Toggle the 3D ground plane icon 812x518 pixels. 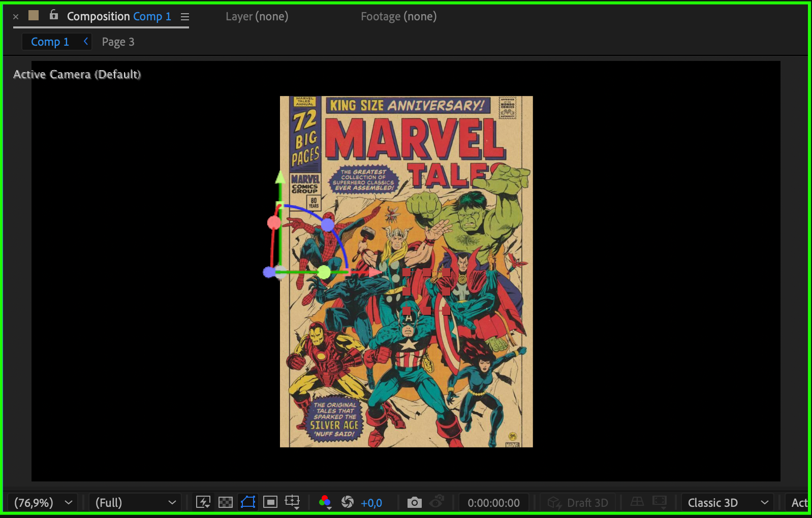point(637,502)
